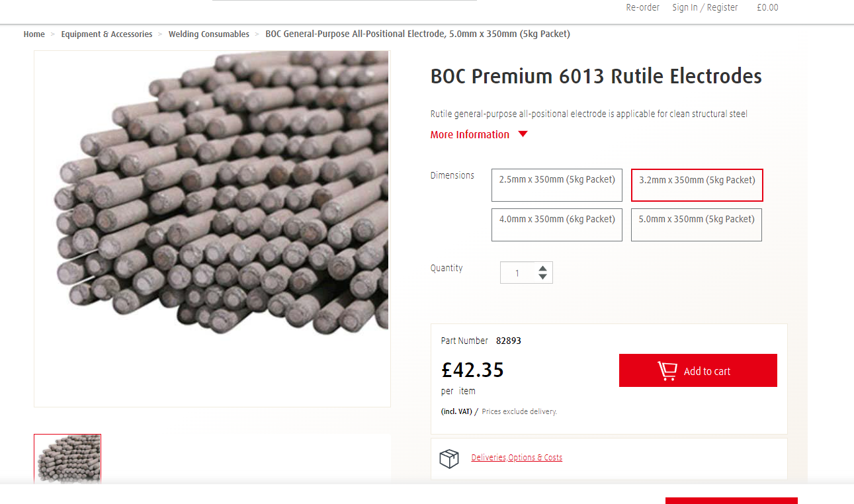The width and height of the screenshot is (854, 504).
Task: Click the delivery box icon
Action: pos(449,458)
